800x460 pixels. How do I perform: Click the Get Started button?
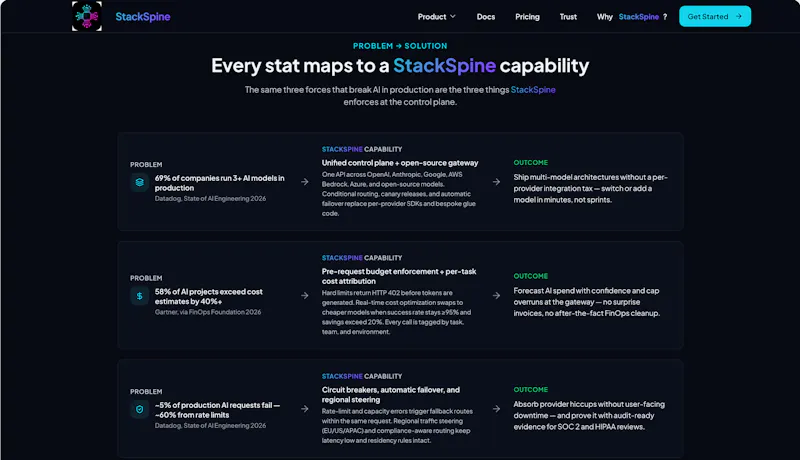(715, 16)
